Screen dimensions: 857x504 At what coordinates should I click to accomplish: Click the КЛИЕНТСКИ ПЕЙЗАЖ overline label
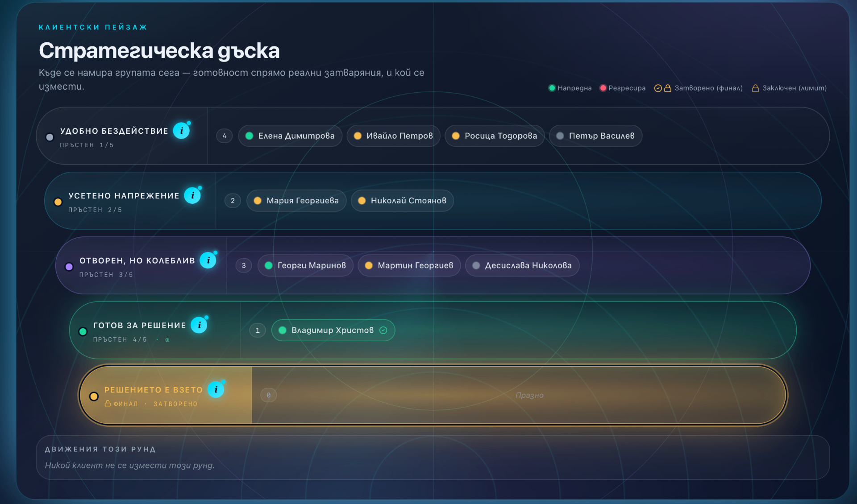[x=93, y=27]
